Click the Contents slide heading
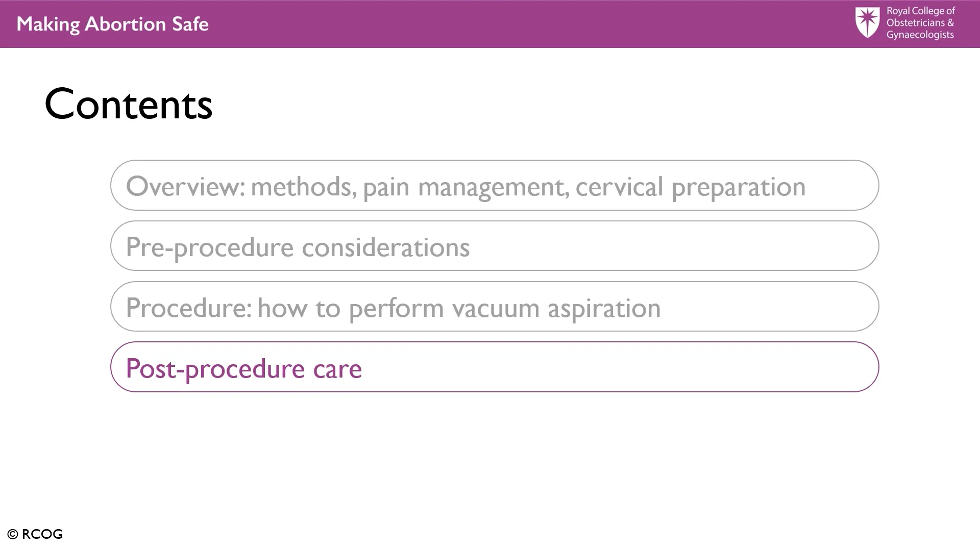The image size is (980, 551). coord(128,104)
